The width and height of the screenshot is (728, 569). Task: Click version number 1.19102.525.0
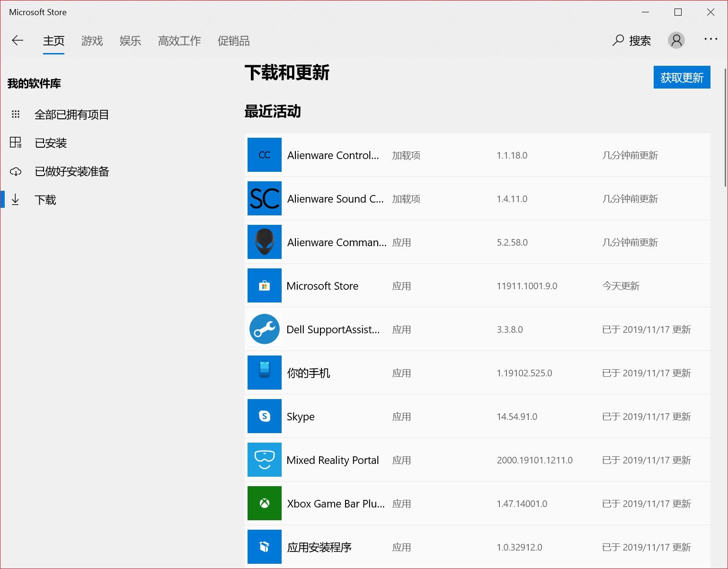point(524,373)
